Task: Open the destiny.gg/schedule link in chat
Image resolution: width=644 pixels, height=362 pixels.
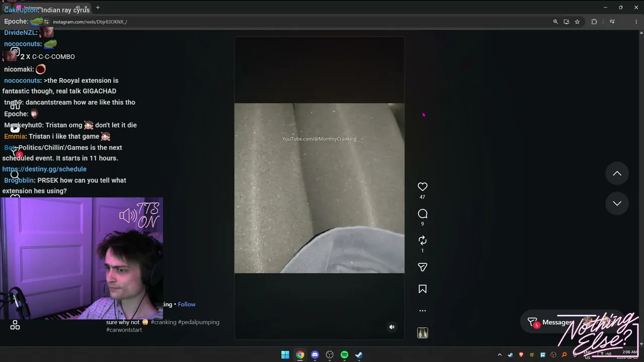Action: (x=44, y=169)
